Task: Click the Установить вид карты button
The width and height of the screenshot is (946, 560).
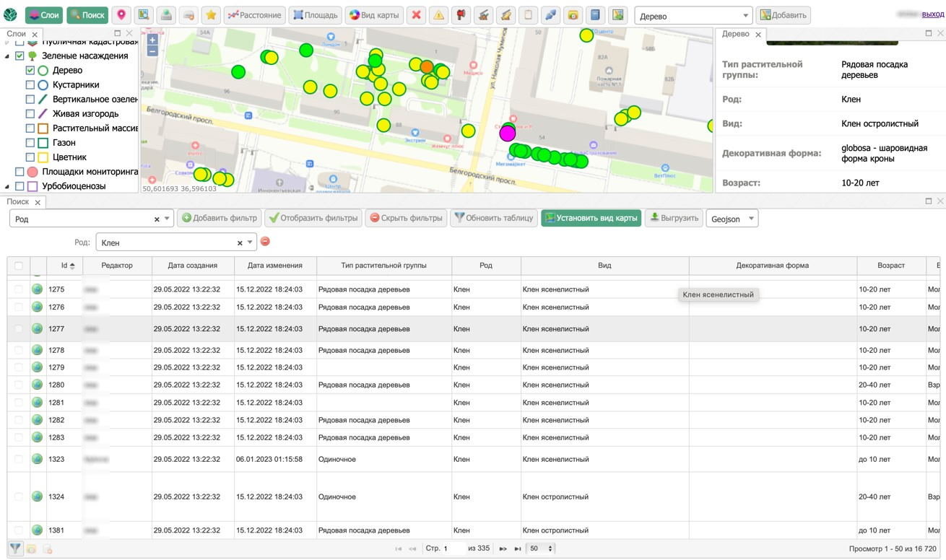Action: pyautogui.click(x=591, y=218)
